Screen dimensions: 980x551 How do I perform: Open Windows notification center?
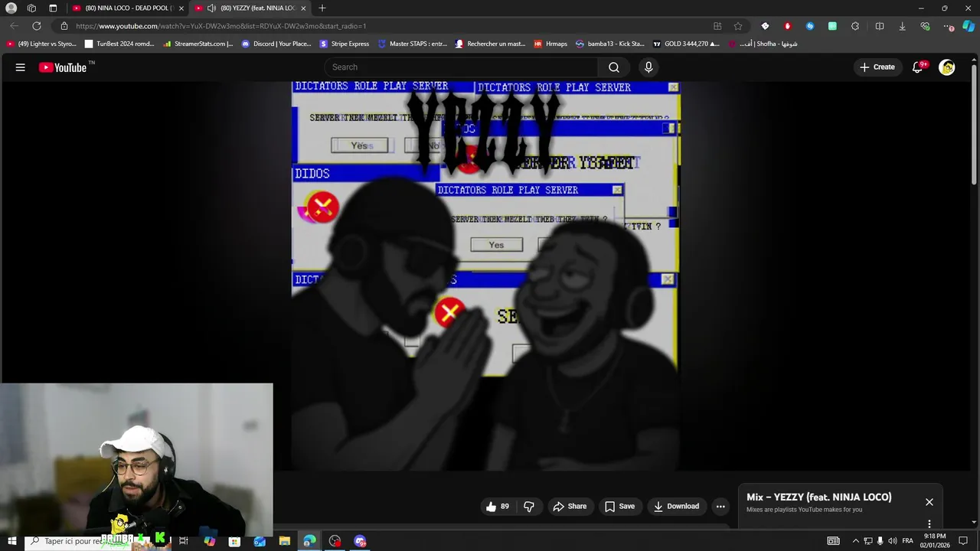[x=964, y=541]
